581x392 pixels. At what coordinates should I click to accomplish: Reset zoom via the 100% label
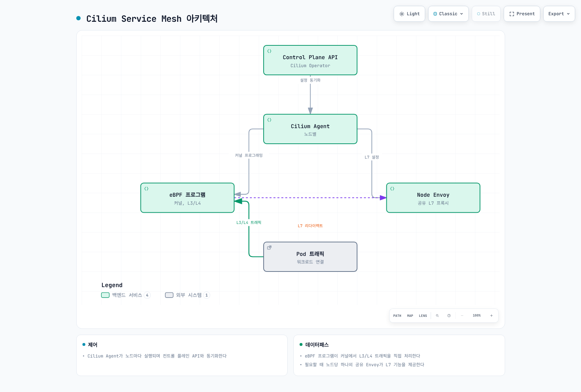(x=477, y=316)
